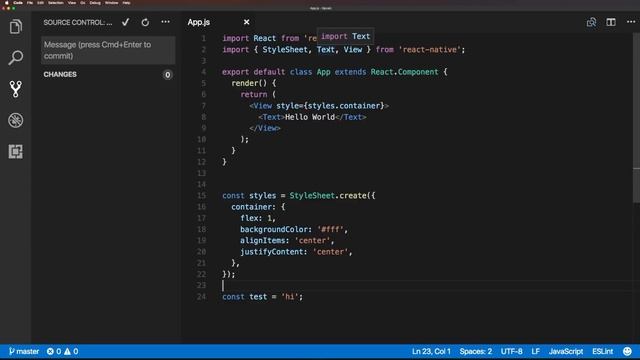Click 'StyleSheet.create' on line 15
Viewport: 640px width, 360px height.
pos(328,196)
